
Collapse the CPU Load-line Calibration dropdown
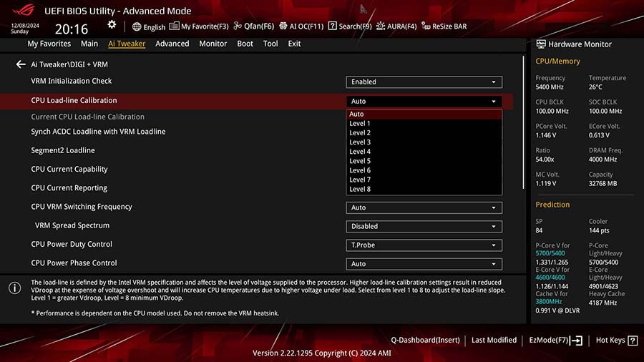(424, 101)
